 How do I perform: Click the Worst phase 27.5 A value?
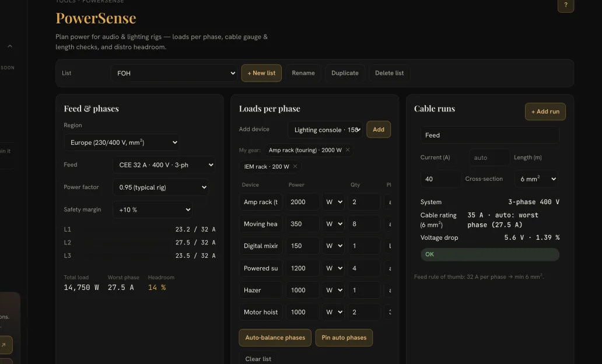(121, 287)
